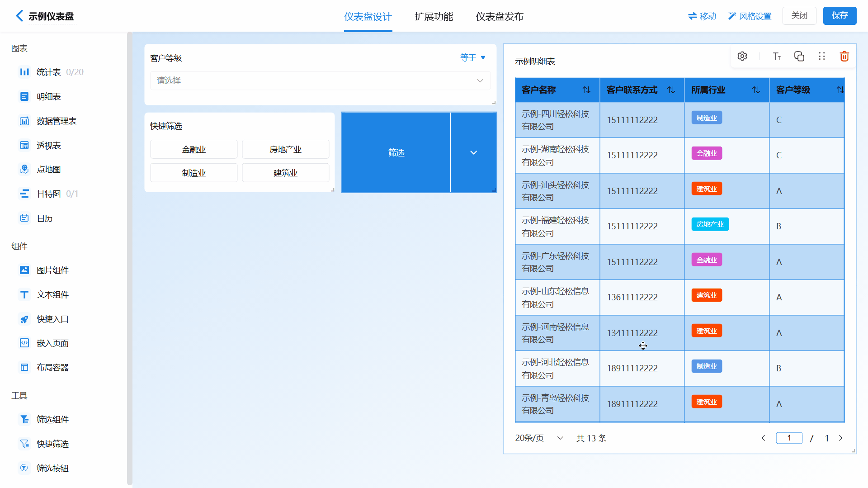Sort by the 所属行业 column

pos(756,90)
